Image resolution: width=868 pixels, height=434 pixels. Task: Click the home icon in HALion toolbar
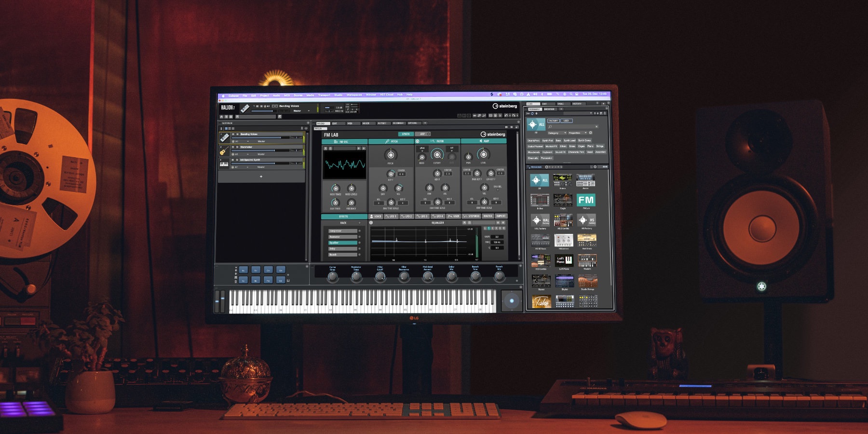pyautogui.click(x=222, y=117)
